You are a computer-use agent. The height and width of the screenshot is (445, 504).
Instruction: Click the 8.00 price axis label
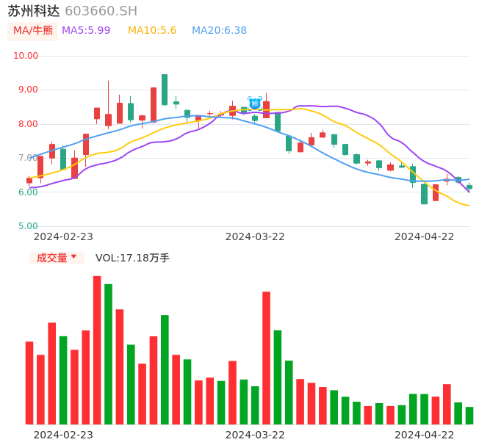click(x=28, y=124)
